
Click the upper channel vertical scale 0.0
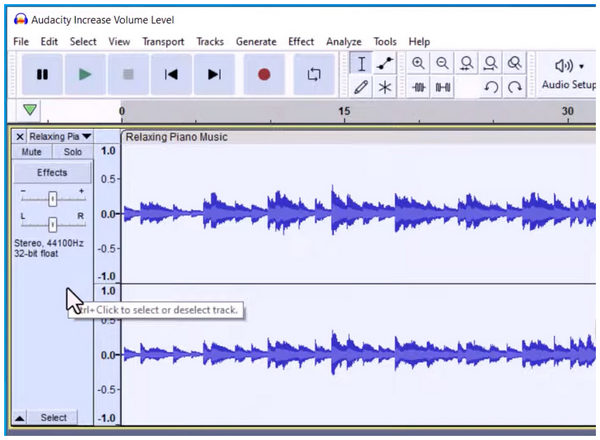(108, 214)
